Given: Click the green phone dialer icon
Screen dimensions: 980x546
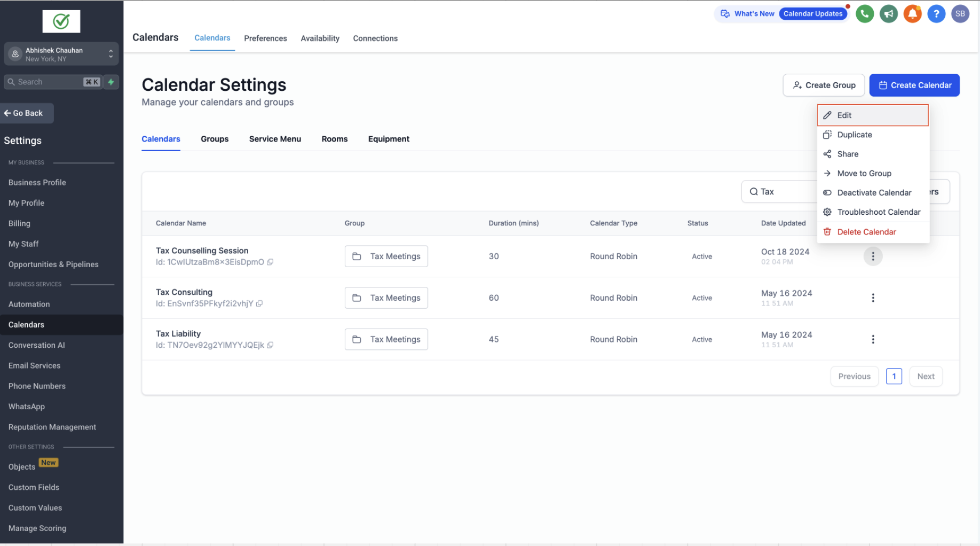Looking at the screenshot, I should click(864, 14).
